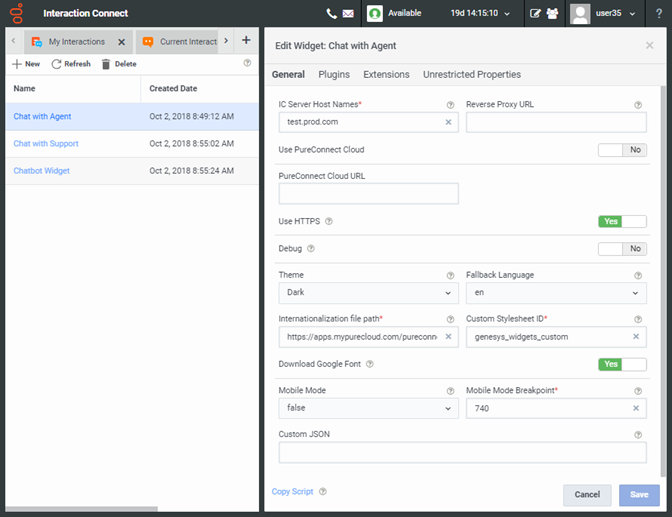Clear the IC Server Host Names field
Image resolution: width=672 pixels, height=517 pixels.
pos(448,122)
